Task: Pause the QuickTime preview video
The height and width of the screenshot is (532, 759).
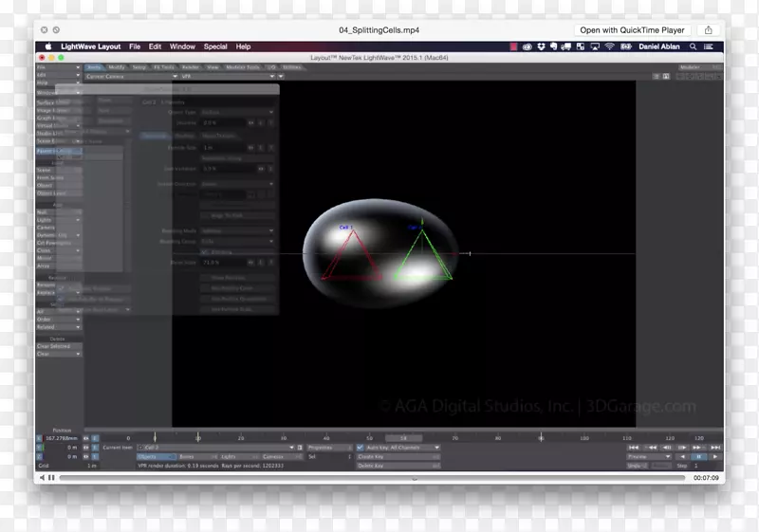Action: 51,477
